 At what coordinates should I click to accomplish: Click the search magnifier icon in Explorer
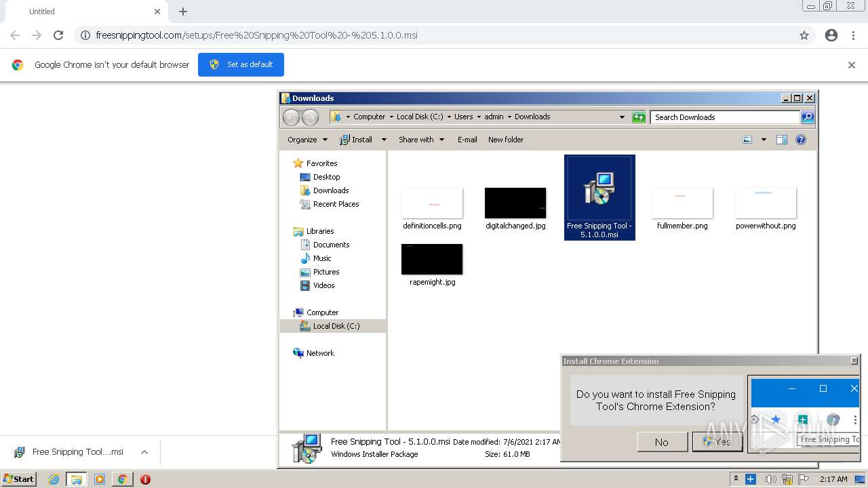click(x=808, y=117)
